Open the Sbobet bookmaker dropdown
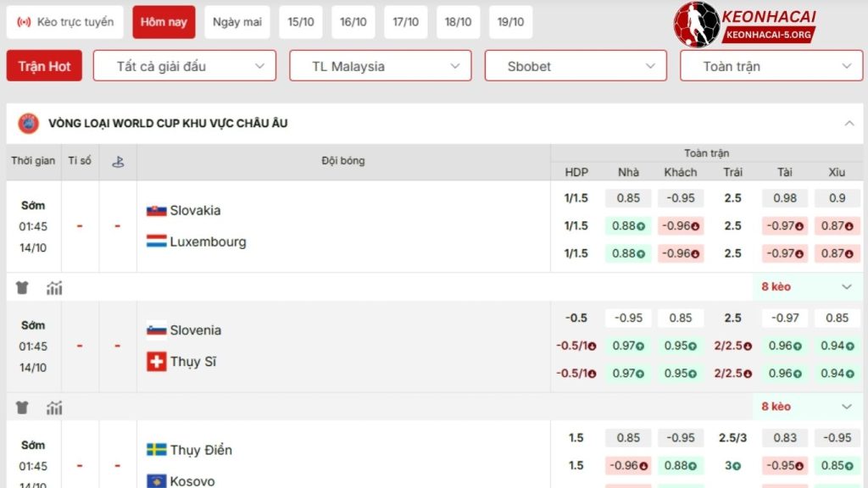The width and height of the screenshot is (868, 488). pos(576,64)
